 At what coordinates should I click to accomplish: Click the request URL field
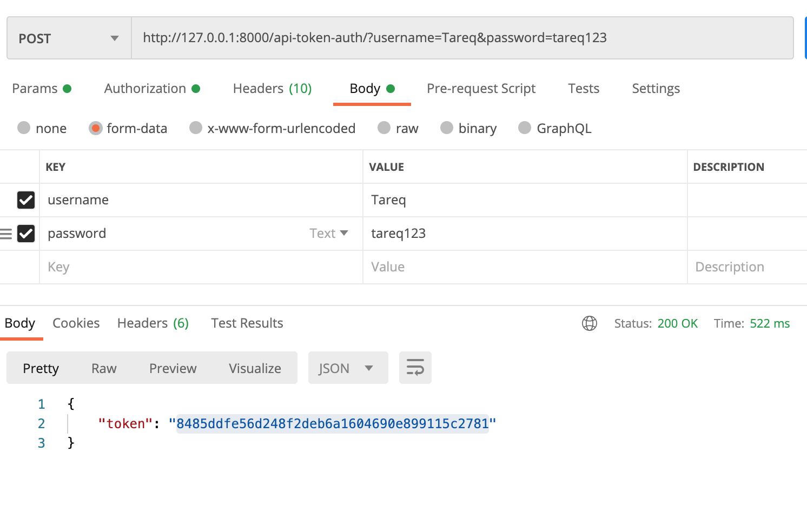(x=462, y=38)
